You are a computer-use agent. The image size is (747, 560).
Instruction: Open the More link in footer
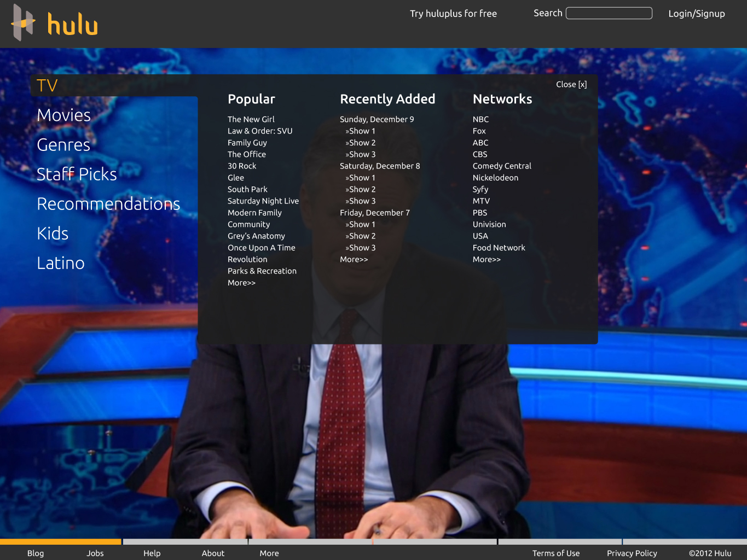[269, 553]
